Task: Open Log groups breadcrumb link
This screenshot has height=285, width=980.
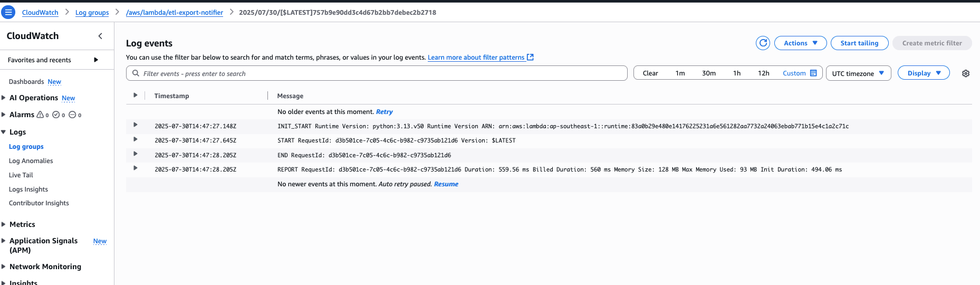Action: coord(92,13)
